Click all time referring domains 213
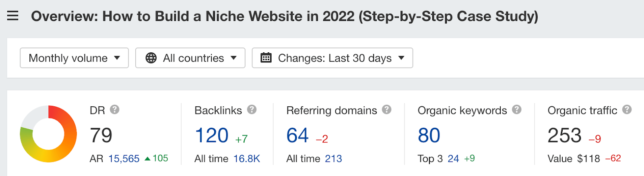644x176 pixels. pyautogui.click(x=334, y=159)
